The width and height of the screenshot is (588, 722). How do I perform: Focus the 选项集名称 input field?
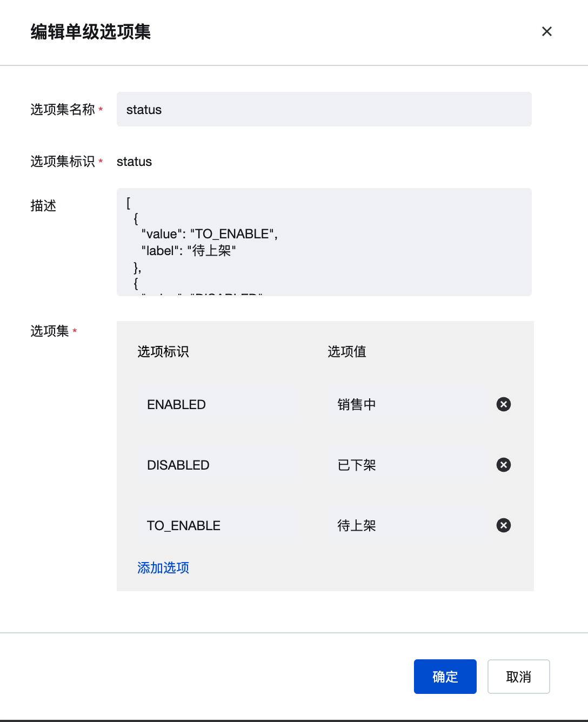[x=324, y=109]
